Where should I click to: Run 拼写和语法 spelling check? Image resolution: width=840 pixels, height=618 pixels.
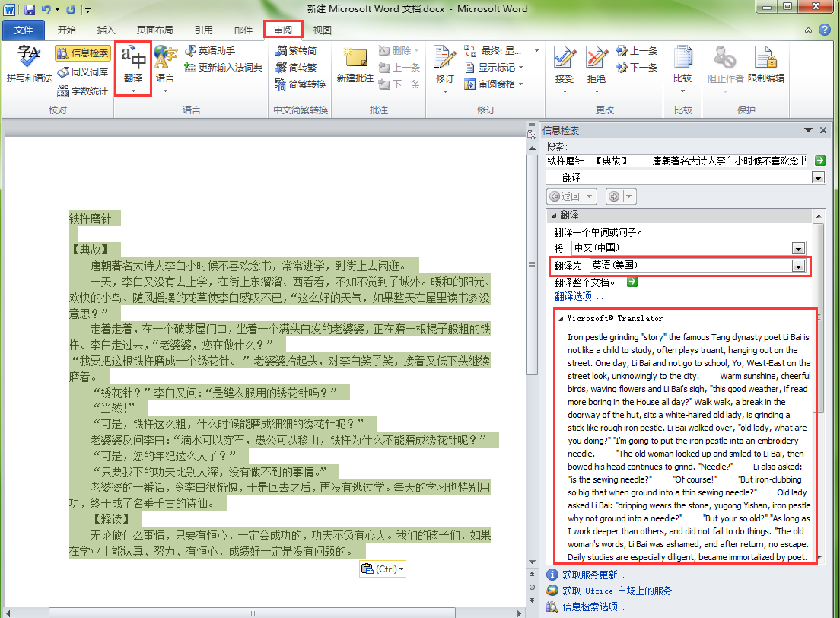point(29,65)
